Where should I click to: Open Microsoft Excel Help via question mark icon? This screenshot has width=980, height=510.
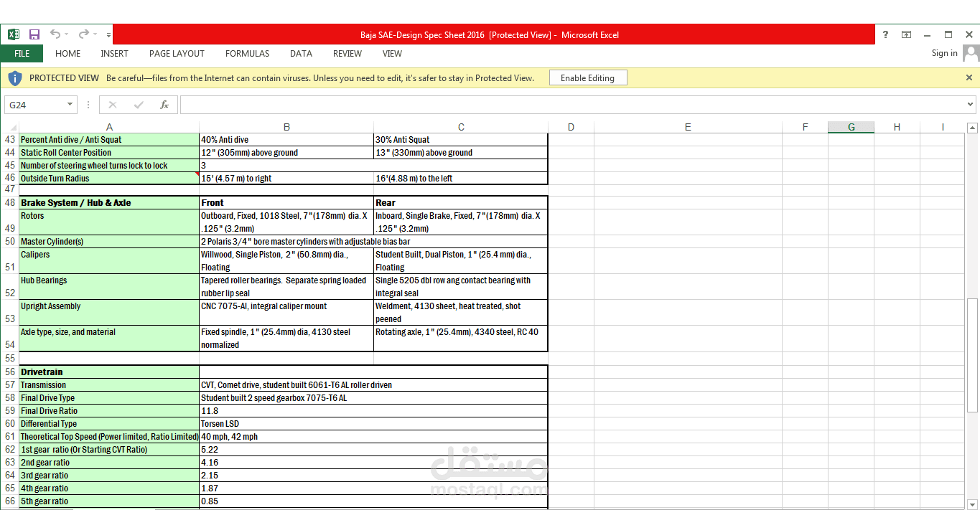click(885, 34)
